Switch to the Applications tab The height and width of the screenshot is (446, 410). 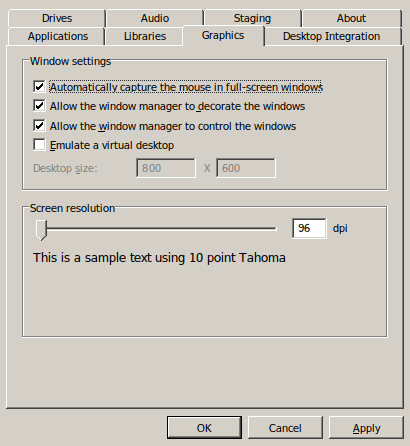58,36
